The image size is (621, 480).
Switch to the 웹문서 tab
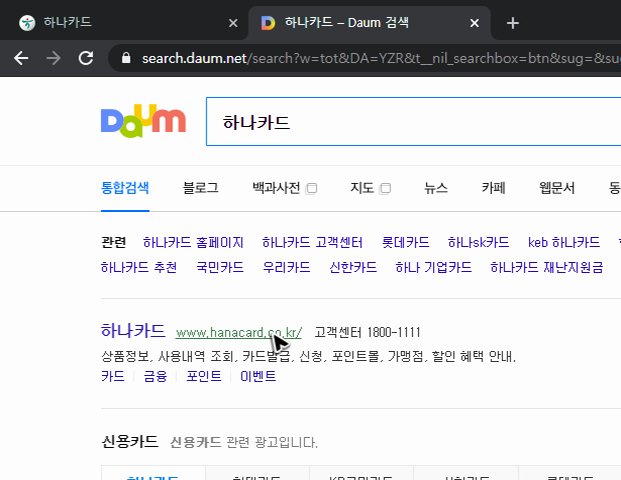click(x=557, y=188)
